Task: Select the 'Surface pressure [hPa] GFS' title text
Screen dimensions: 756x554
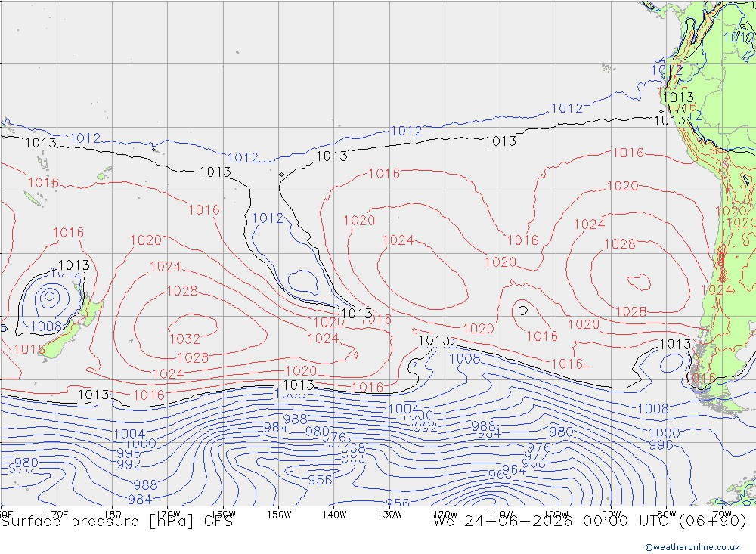Action: (x=116, y=522)
